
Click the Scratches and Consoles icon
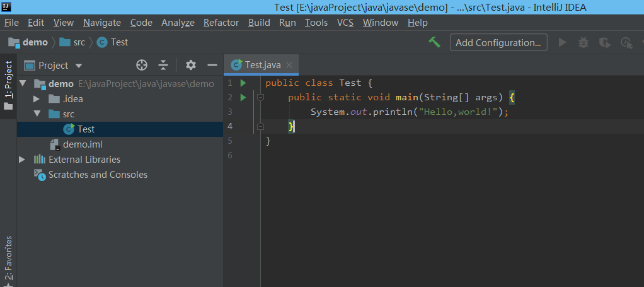click(x=40, y=175)
